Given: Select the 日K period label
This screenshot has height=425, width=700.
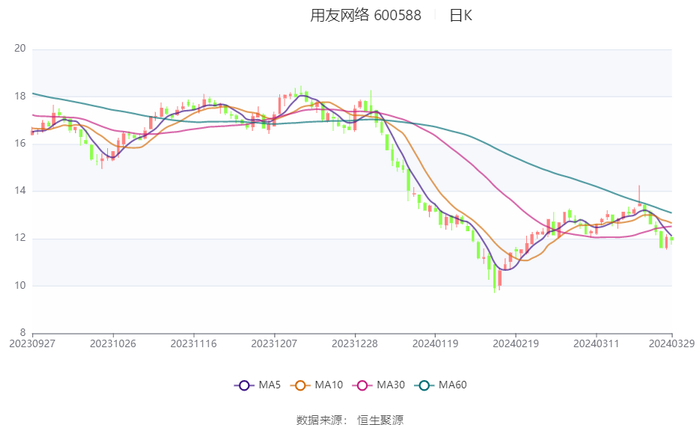Looking at the screenshot, I should point(461,15).
